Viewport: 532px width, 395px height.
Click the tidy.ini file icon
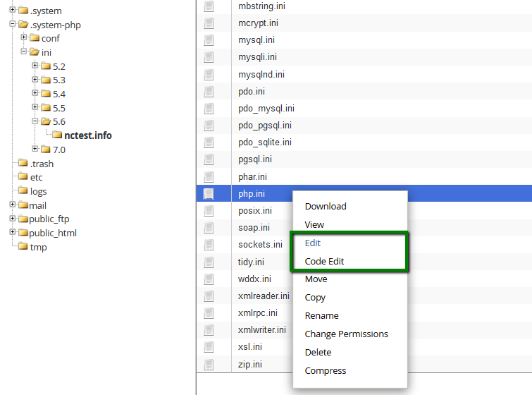[x=209, y=262]
